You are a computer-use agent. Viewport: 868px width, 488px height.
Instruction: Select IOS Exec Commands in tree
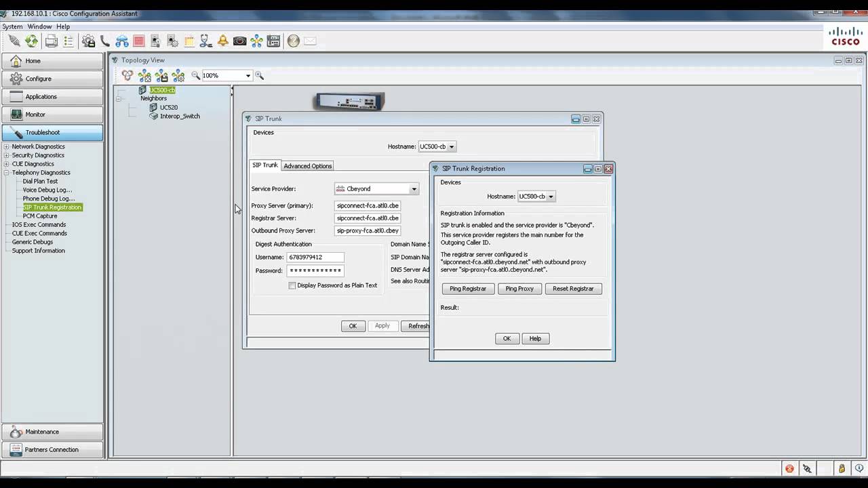pos(39,225)
